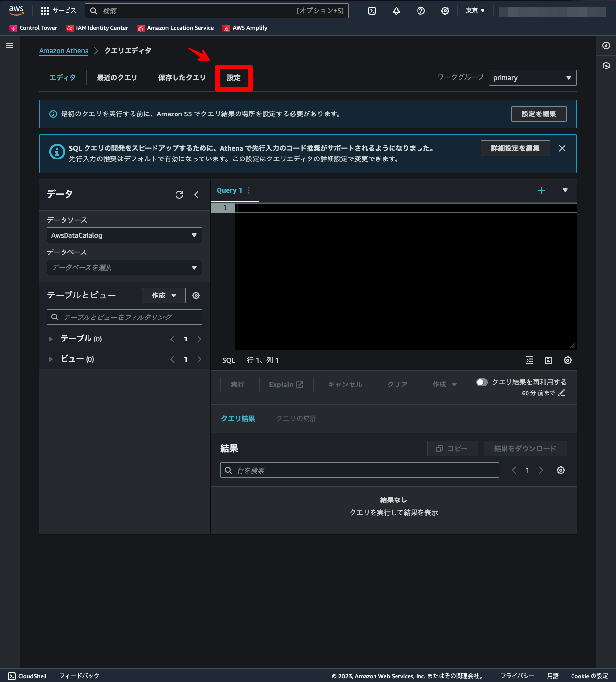This screenshot has height=682, width=616.
Task: Click the Explain button
Action: (x=286, y=385)
